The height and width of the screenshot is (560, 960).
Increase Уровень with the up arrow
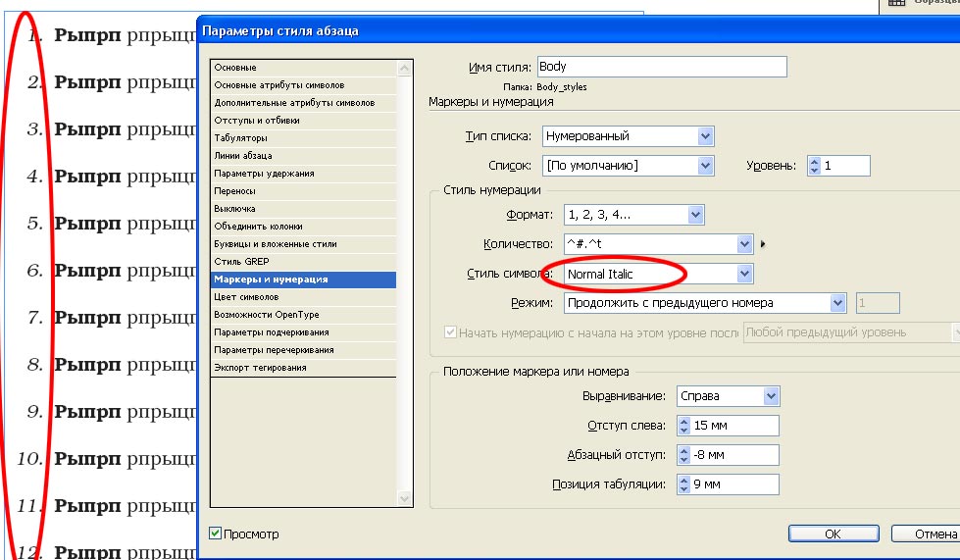[x=814, y=162]
